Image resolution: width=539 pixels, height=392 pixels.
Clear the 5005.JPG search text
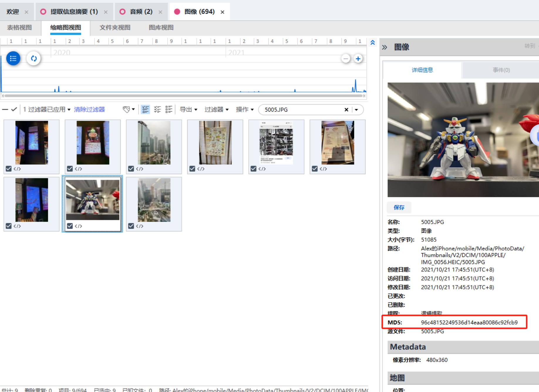[x=346, y=110]
